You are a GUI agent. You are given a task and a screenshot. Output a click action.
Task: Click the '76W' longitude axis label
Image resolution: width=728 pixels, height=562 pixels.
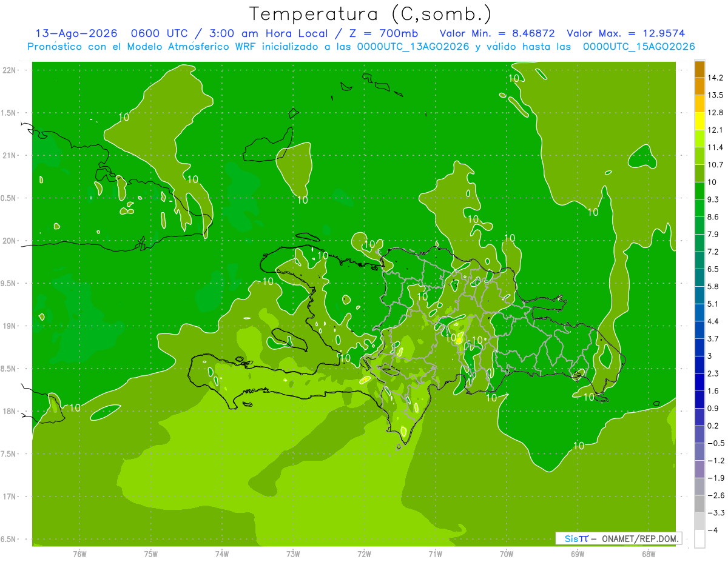[x=79, y=555]
